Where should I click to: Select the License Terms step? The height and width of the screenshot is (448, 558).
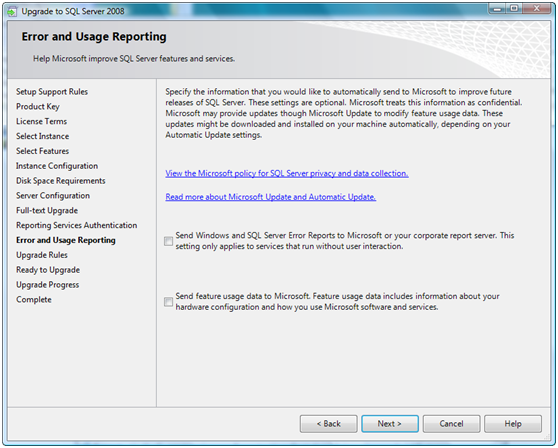[x=41, y=121]
